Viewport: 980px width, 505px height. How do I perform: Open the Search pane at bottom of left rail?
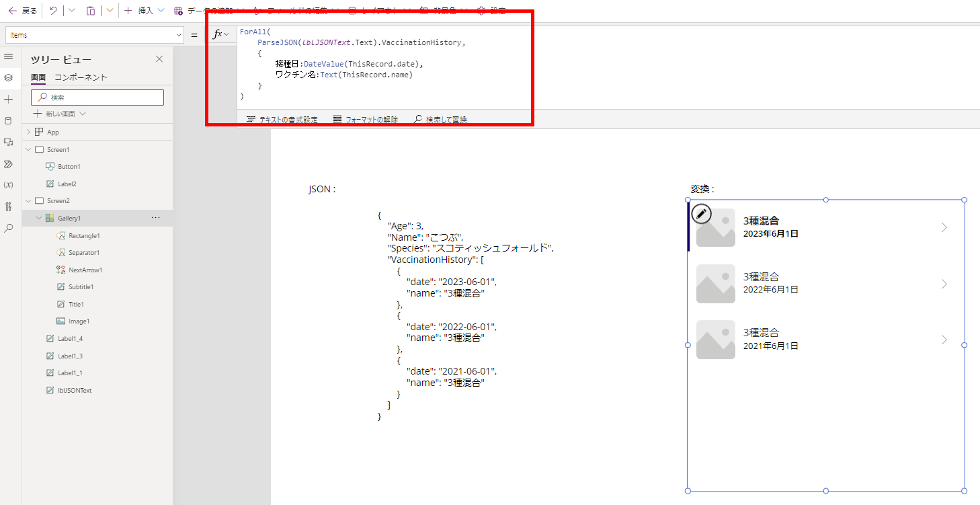tap(9, 228)
